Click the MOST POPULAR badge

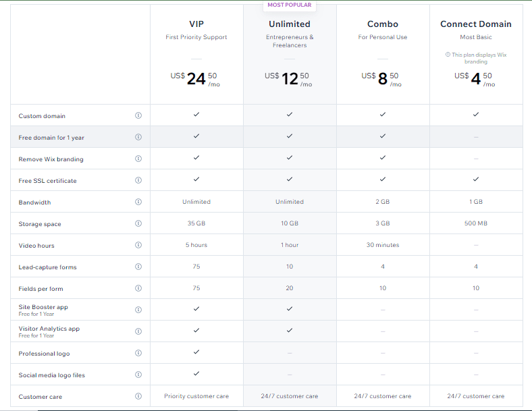pyautogui.click(x=290, y=5)
